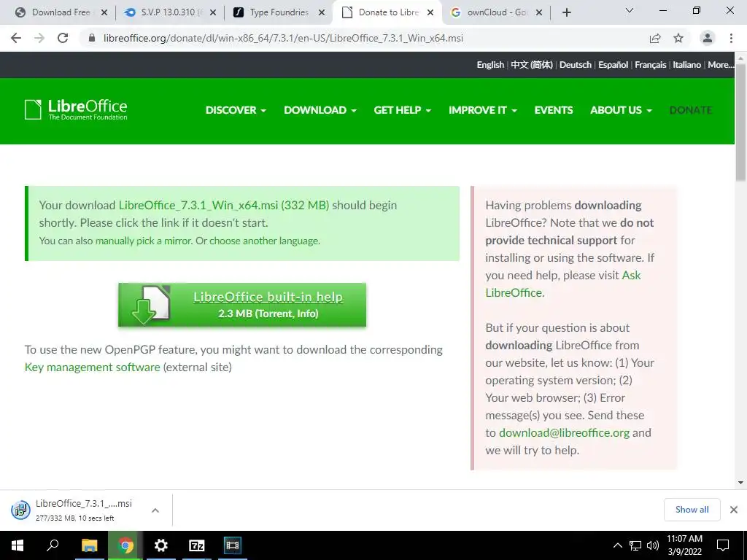This screenshot has width=747, height=560.
Task: Open the Windows Start menu
Action: coord(18,545)
